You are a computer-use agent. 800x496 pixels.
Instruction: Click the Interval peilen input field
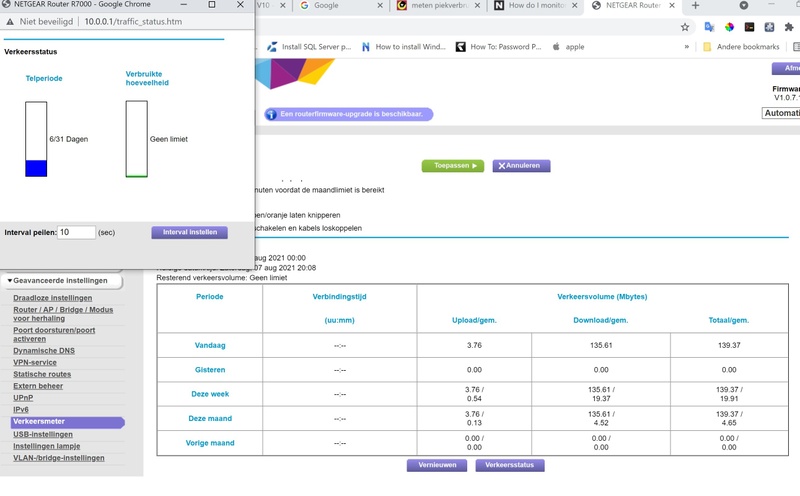tap(76, 233)
